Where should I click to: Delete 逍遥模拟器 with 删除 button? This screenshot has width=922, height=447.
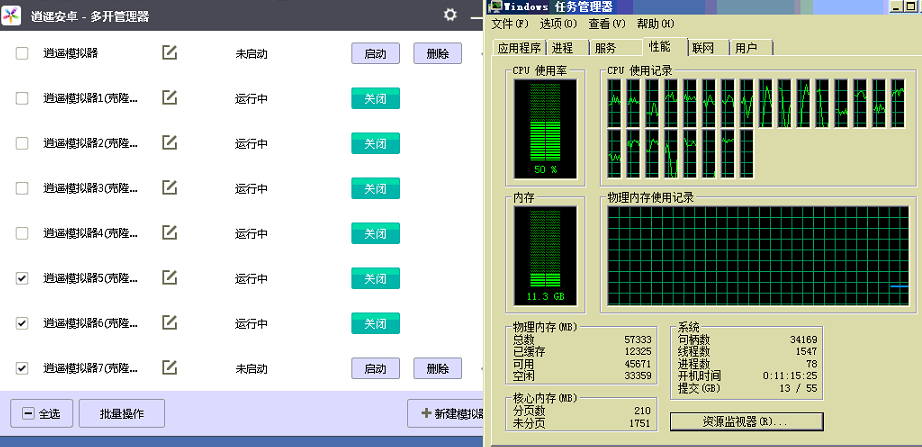437,54
